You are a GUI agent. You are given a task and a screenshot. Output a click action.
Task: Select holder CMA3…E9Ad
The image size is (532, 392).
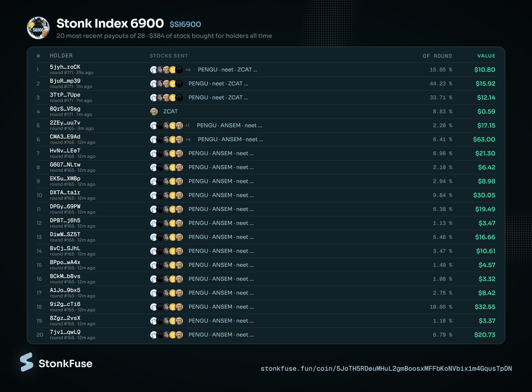point(65,136)
